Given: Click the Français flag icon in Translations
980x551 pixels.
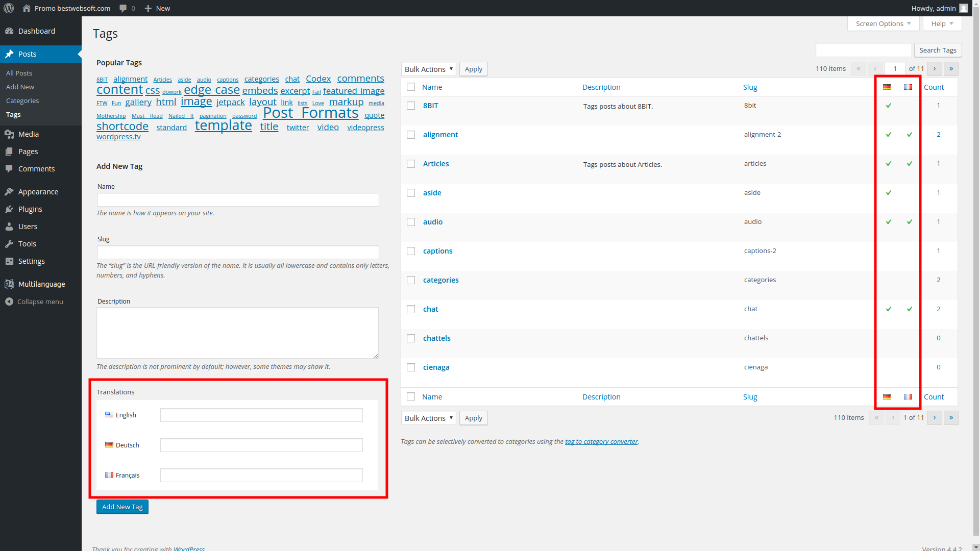Looking at the screenshot, I should coord(109,475).
